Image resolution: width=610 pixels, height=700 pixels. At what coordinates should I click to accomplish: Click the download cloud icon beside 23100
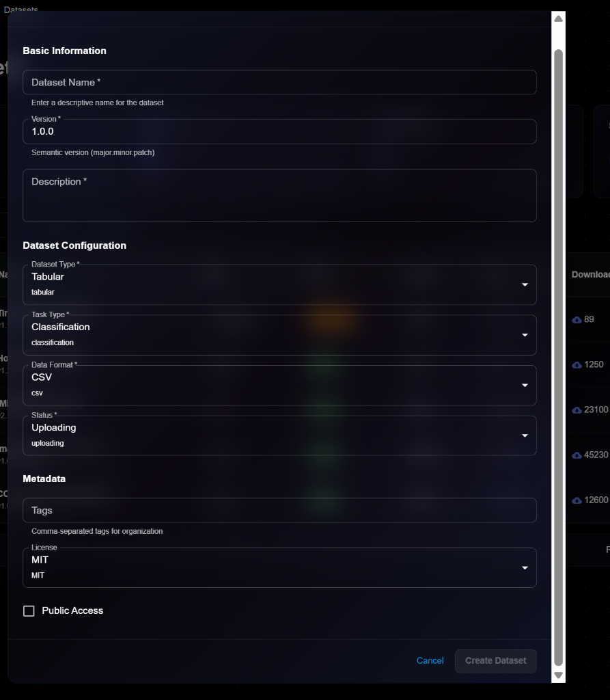tap(577, 409)
